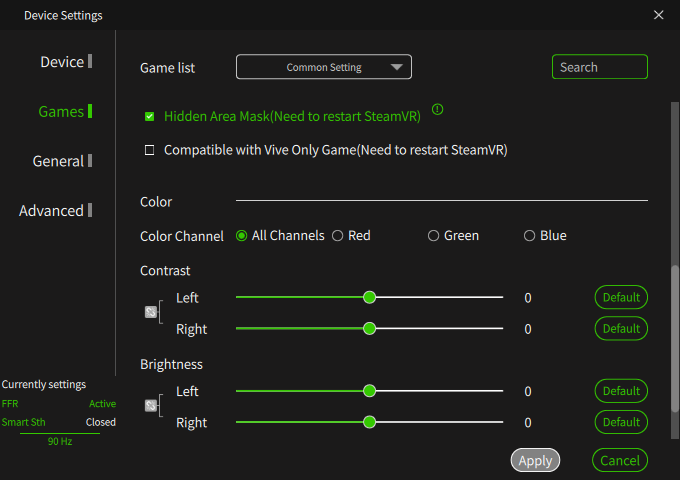This screenshot has width=680, height=480.
Task: Click the Apply button
Action: point(535,460)
